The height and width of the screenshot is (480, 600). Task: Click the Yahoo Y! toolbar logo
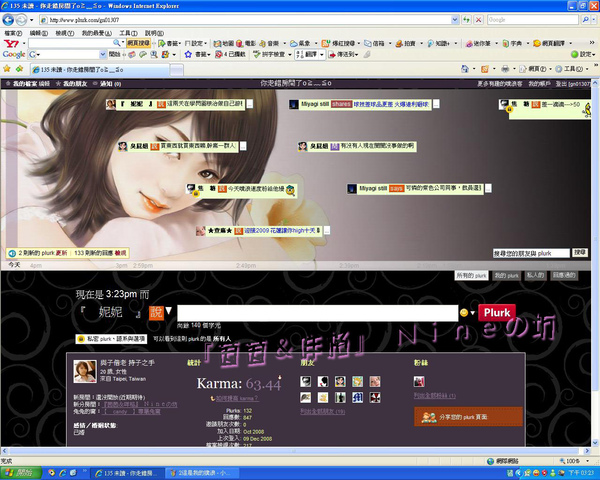11,44
